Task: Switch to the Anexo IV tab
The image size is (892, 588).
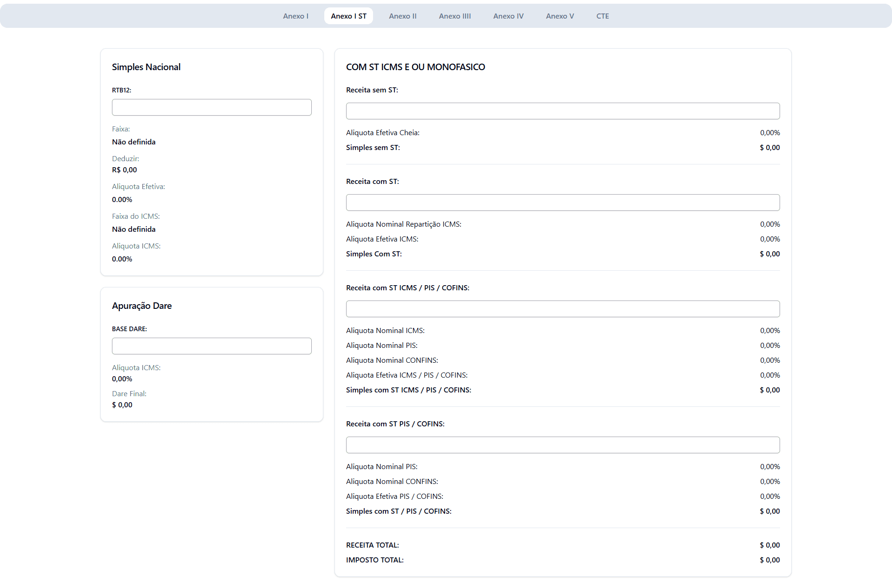Action: click(508, 16)
